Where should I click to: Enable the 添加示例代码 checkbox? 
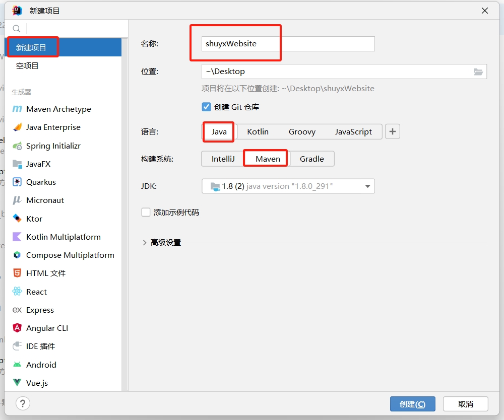(x=146, y=212)
